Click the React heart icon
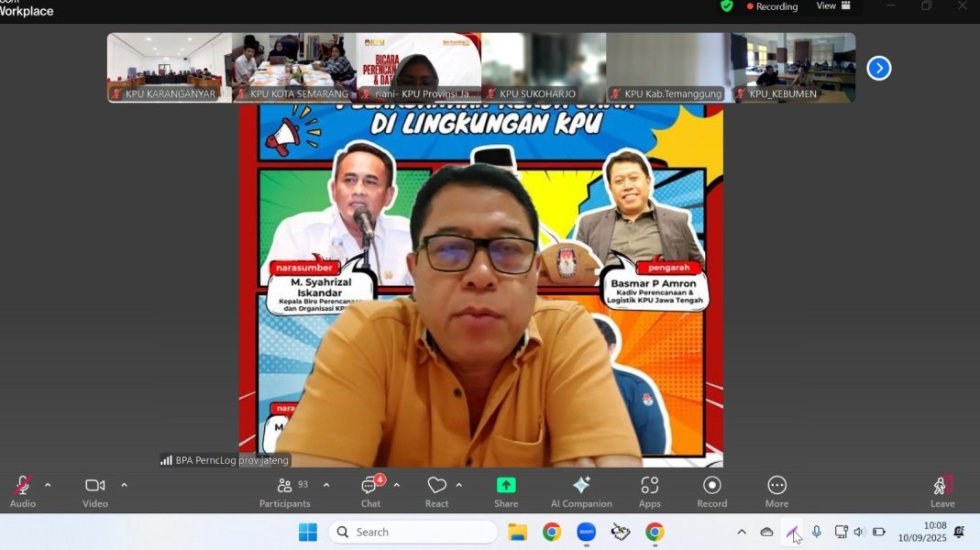980x550 pixels. 437,486
